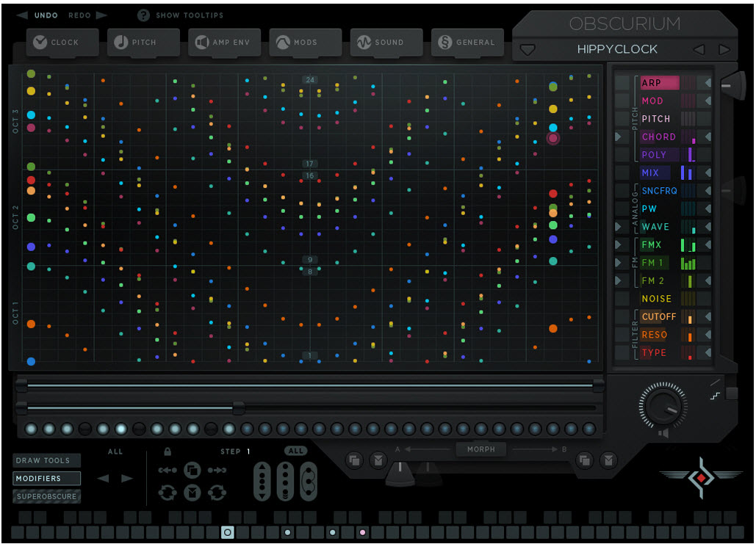The width and height of the screenshot is (756, 544).
Task: Click the question mark tooltips icon
Action: coord(143,15)
